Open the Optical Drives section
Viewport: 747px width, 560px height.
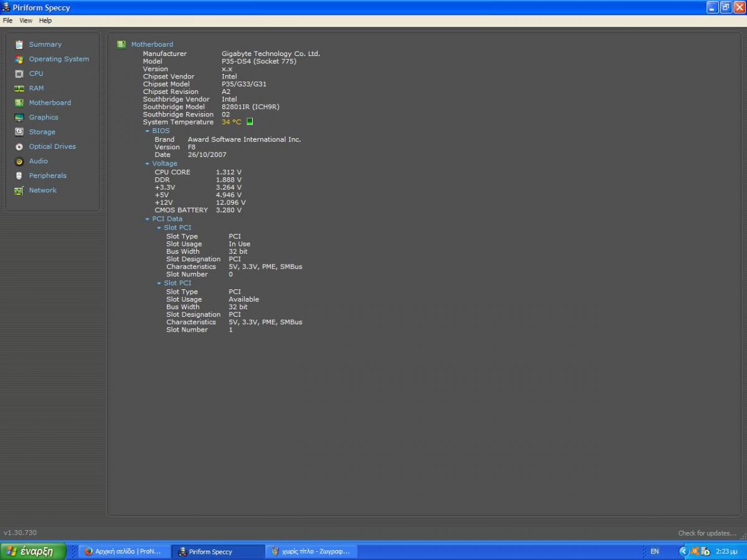pyautogui.click(x=52, y=147)
